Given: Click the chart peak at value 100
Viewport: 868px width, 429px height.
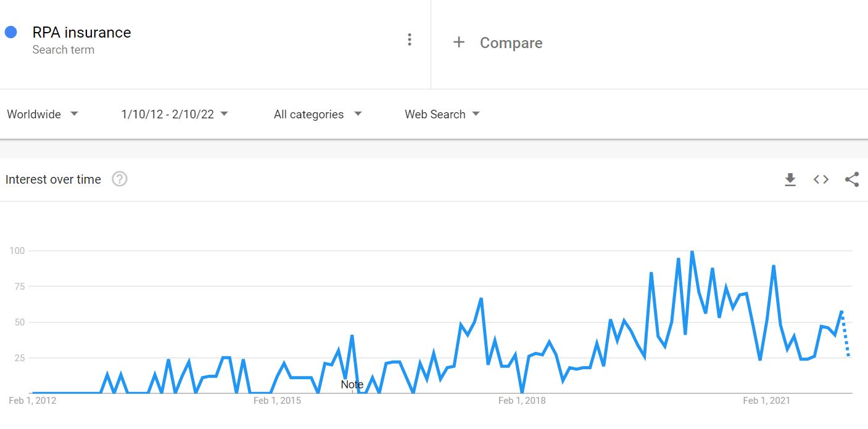Looking at the screenshot, I should pos(692,251).
